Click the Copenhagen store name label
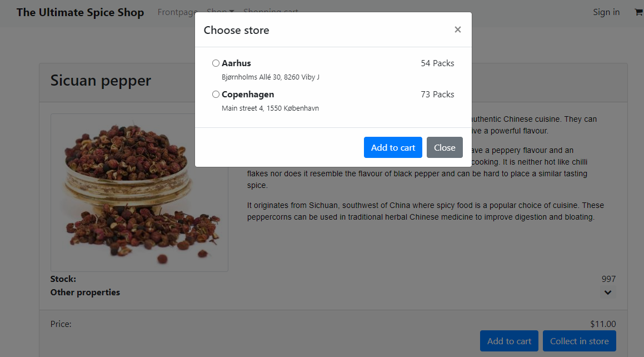The width and height of the screenshot is (644, 357). [x=247, y=95]
